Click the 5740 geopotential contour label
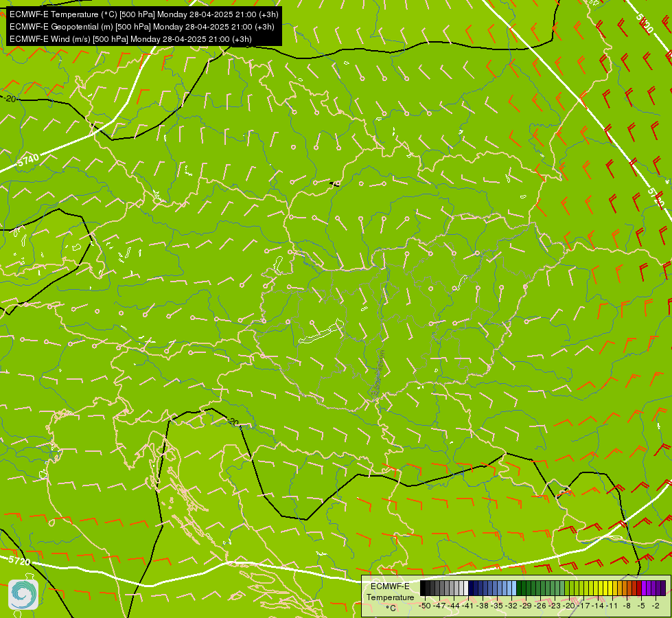This screenshot has width=672, height=618. click(29, 160)
